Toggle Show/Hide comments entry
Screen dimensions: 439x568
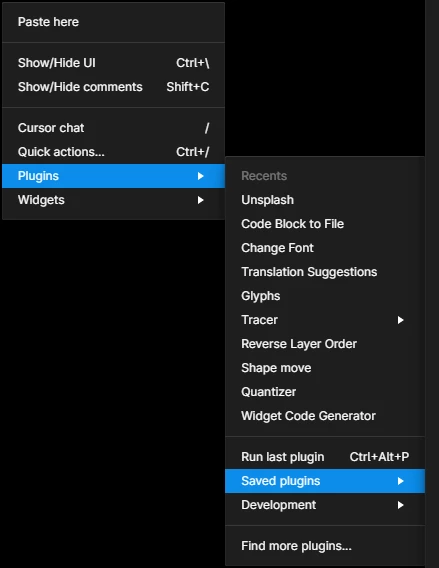(113, 87)
